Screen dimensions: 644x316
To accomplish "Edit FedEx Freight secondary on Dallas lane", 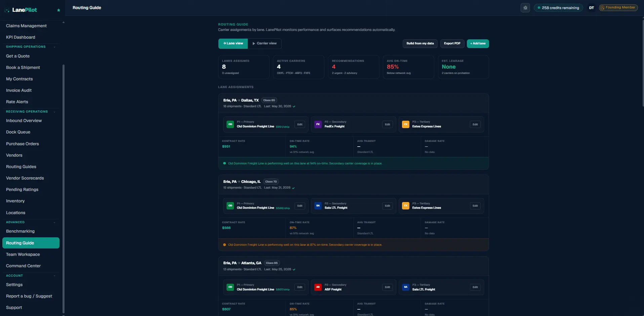I will [x=388, y=124].
